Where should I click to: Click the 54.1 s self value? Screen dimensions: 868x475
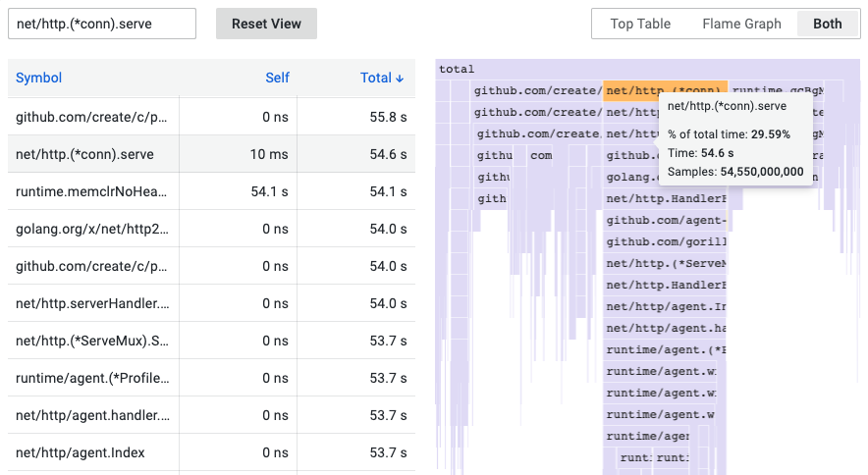pos(269,191)
